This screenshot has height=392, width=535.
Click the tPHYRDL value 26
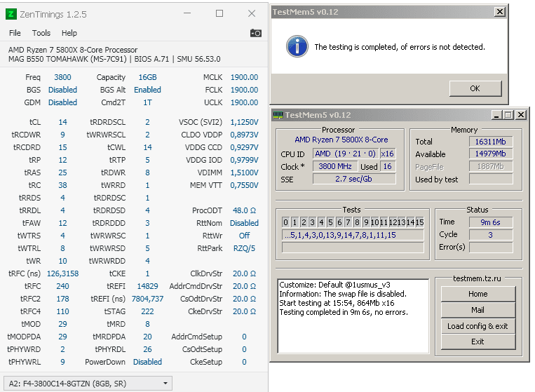coord(147,349)
